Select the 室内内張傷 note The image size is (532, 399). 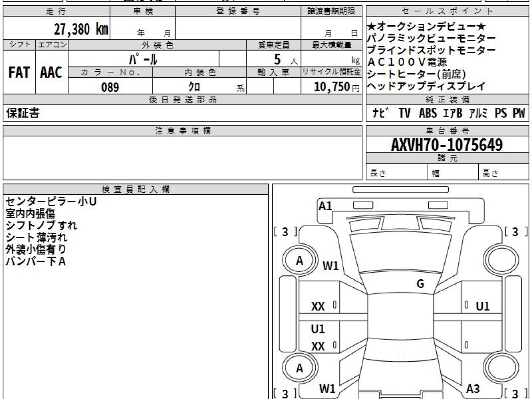pyautogui.click(x=30, y=214)
